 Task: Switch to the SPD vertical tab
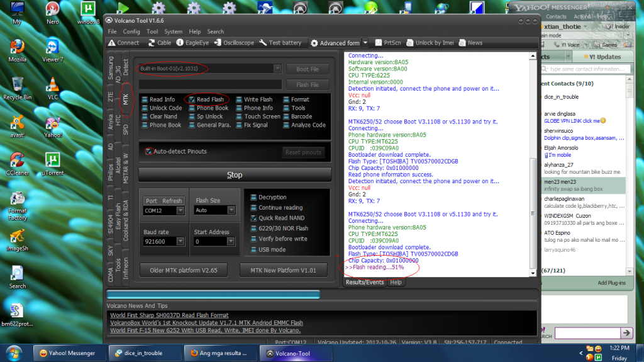point(126,130)
